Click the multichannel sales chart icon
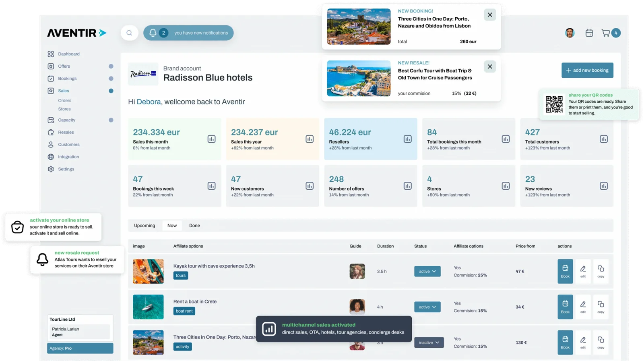 click(269, 329)
